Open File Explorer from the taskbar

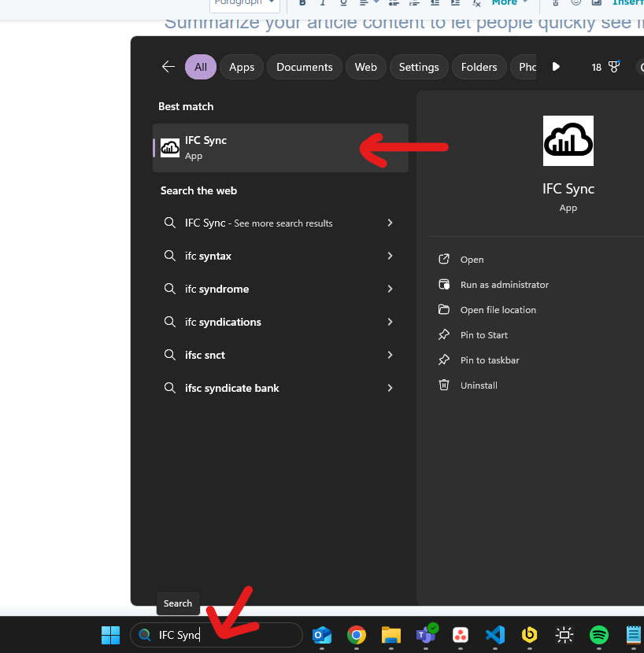pos(391,635)
